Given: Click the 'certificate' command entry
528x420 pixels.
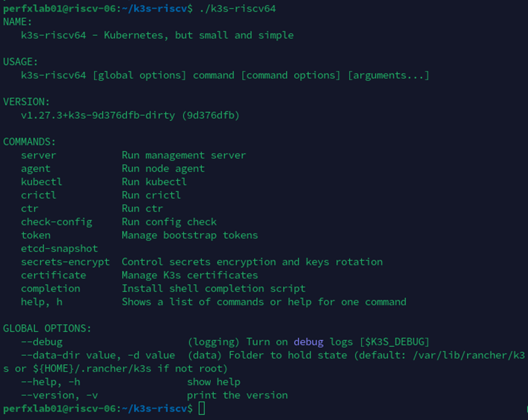Looking at the screenshot, I should 53,275.
